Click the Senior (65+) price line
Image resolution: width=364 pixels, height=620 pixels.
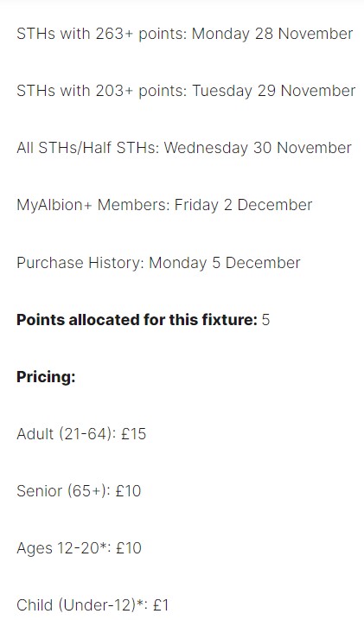pos(79,490)
